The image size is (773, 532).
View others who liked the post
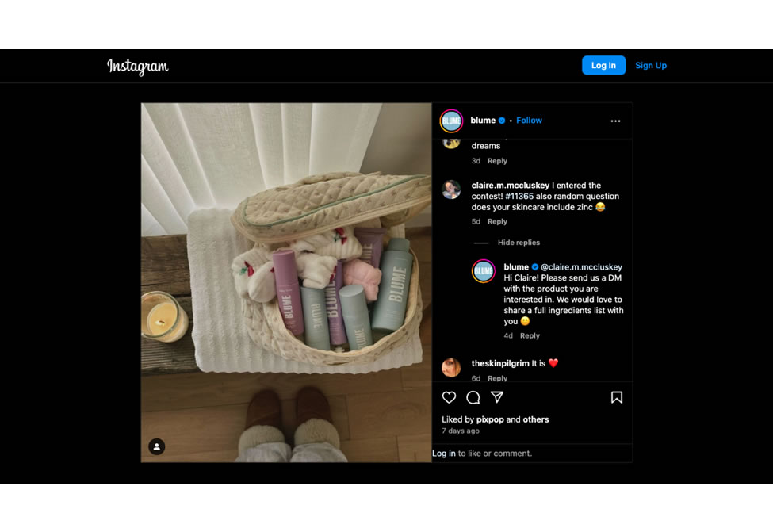tap(535, 419)
